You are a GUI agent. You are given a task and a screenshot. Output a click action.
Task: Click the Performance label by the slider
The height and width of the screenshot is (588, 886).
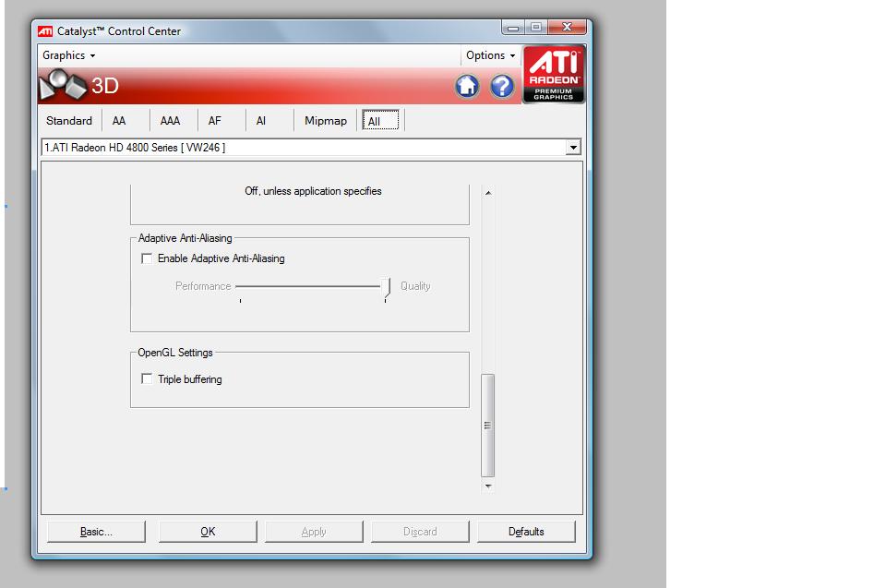pyautogui.click(x=203, y=286)
